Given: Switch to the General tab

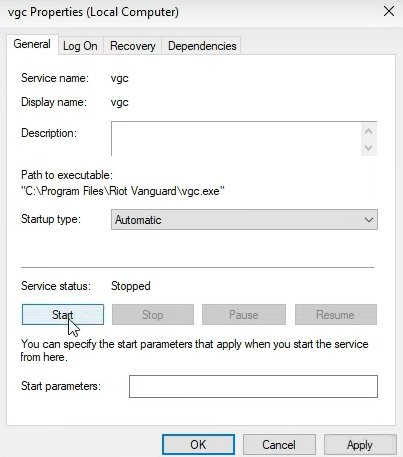Looking at the screenshot, I should coord(32,44).
